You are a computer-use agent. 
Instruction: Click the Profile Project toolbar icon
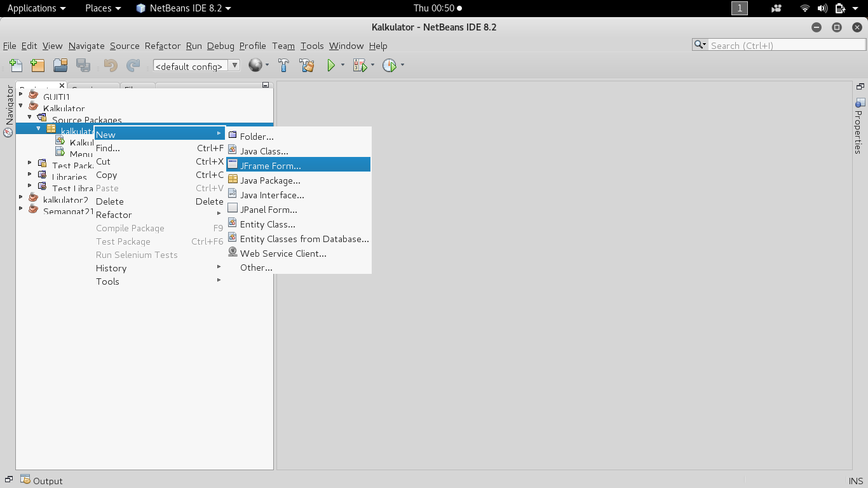coord(389,65)
